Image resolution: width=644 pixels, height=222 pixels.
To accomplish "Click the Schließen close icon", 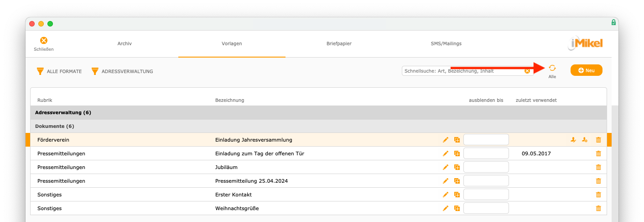I will tap(44, 41).
